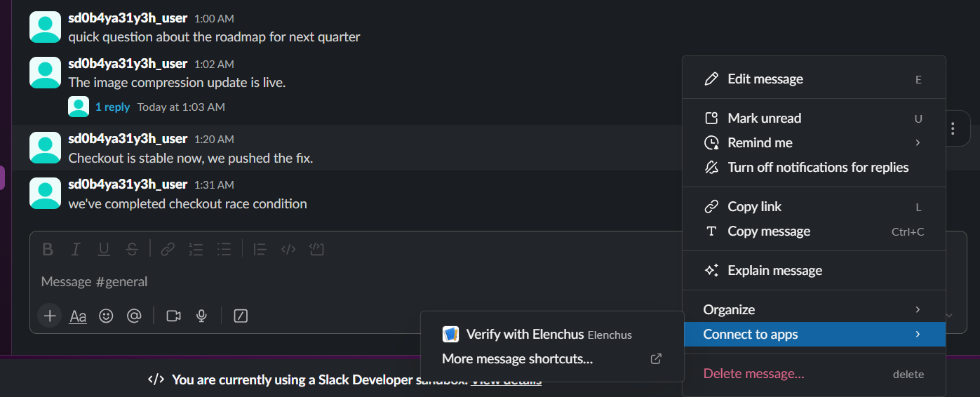
Task: Open the emoji picker
Action: [x=106, y=316]
